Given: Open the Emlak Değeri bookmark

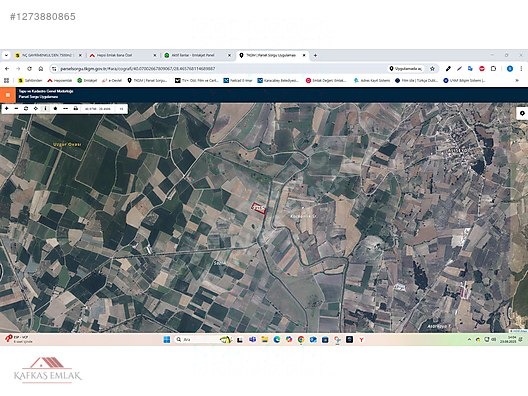Looking at the screenshot, I should coord(326,80).
